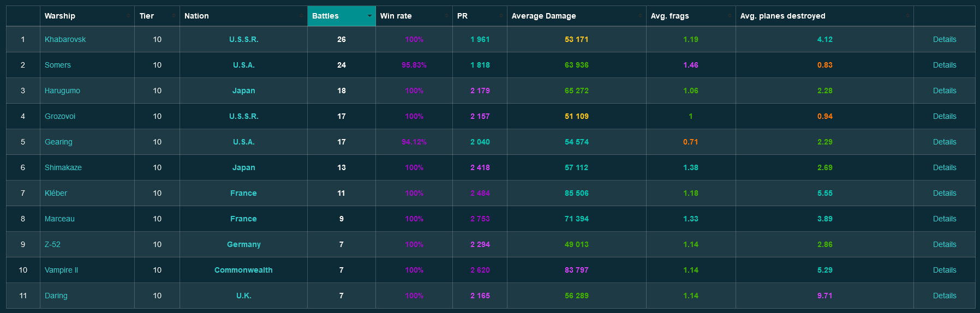Image resolution: width=980 pixels, height=313 pixels.
Task: Toggle the Battles column descending sort arrow
Action: tap(369, 16)
